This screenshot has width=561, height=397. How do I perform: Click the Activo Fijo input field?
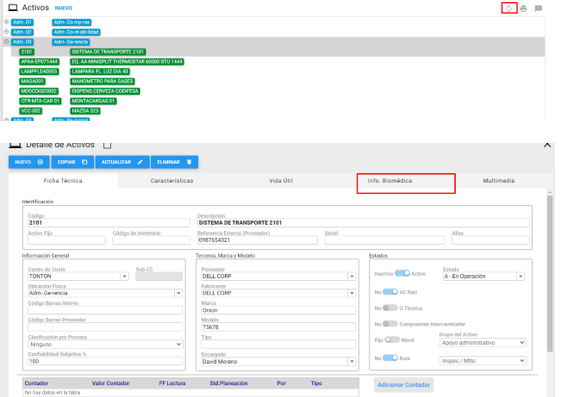(67, 240)
